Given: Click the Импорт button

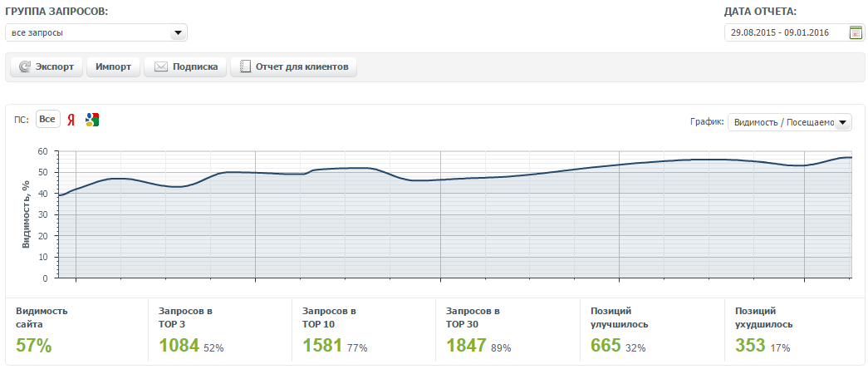Looking at the screenshot, I should (114, 67).
